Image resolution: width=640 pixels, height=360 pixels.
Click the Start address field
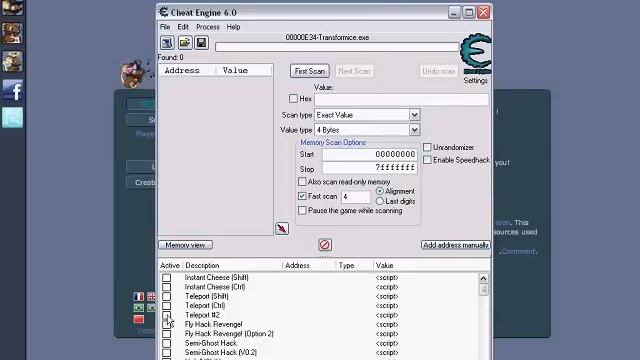tap(369, 154)
